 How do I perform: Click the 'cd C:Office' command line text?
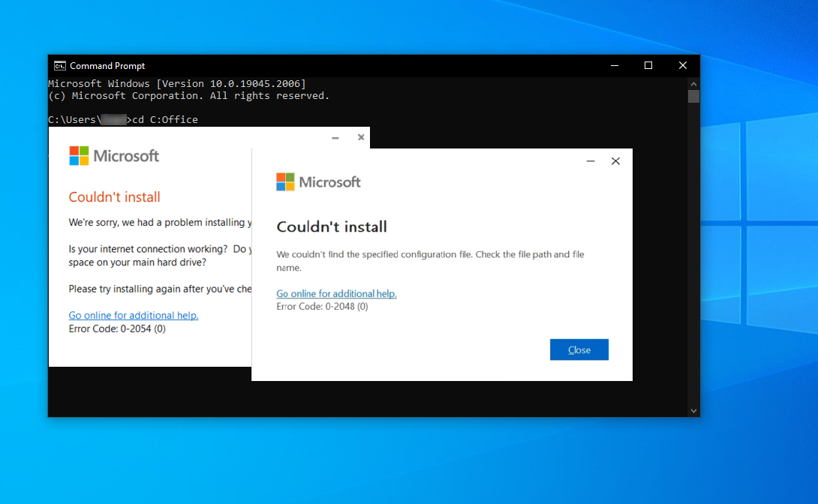click(x=165, y=119)
